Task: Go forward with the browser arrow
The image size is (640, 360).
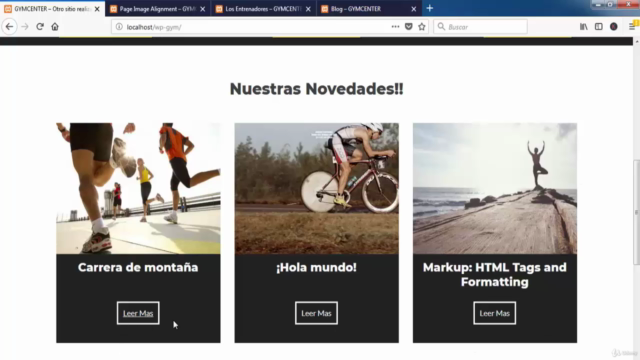Action: (x=25, y=27)
